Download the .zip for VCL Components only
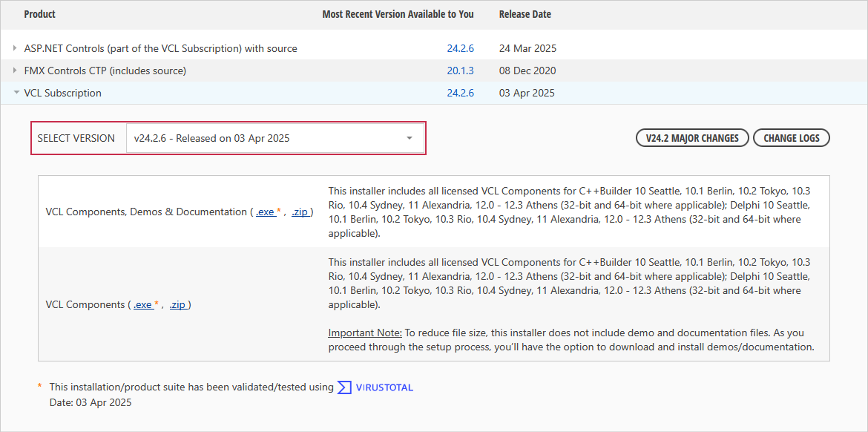 [x=177, y=305]
